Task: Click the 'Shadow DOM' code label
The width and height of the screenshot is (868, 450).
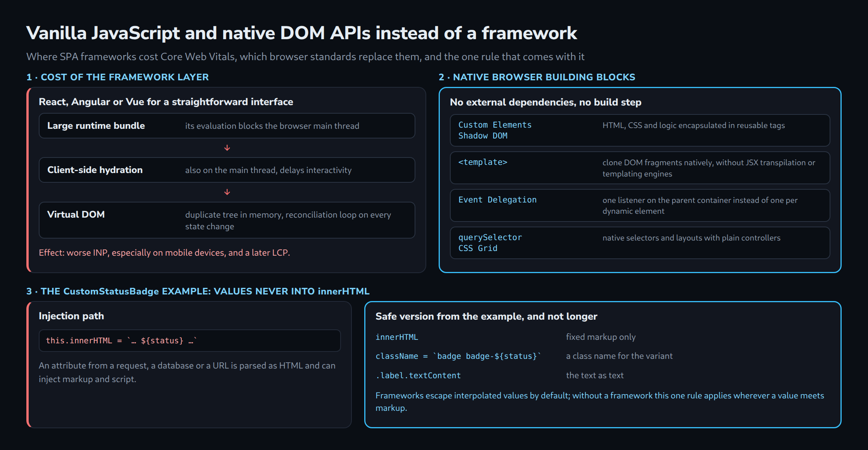Action: pyautogui.click(x=483, y=136)
